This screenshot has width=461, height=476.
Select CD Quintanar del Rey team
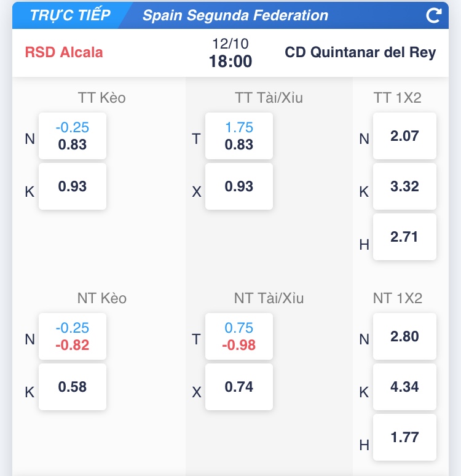point(360,52)
